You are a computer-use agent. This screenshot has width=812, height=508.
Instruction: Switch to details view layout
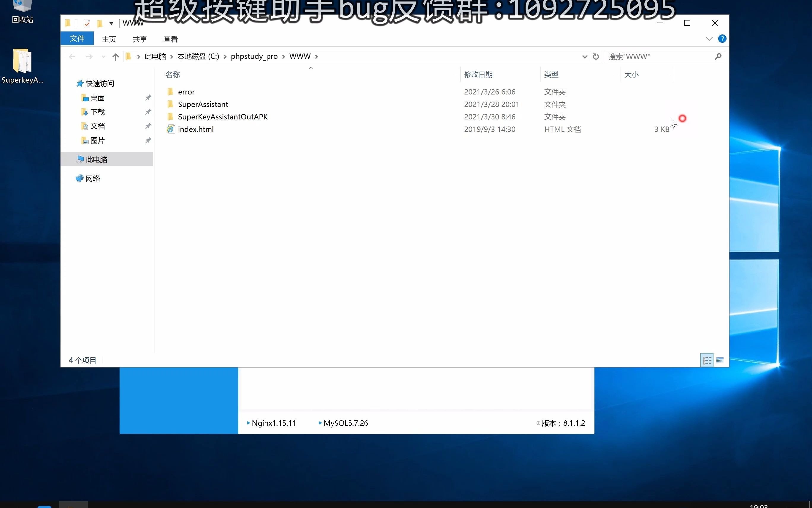pyautogui.click(x=707, y=360)
